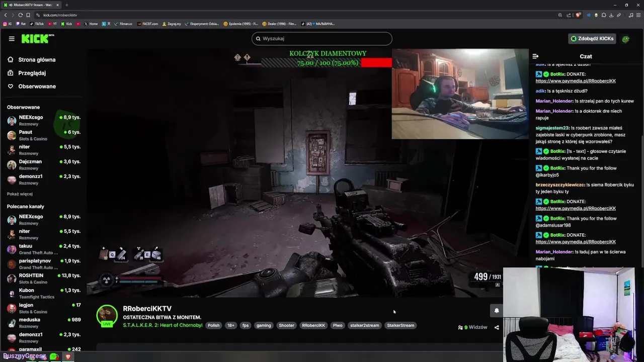Click the music note playlist icon

click(631, 15)
